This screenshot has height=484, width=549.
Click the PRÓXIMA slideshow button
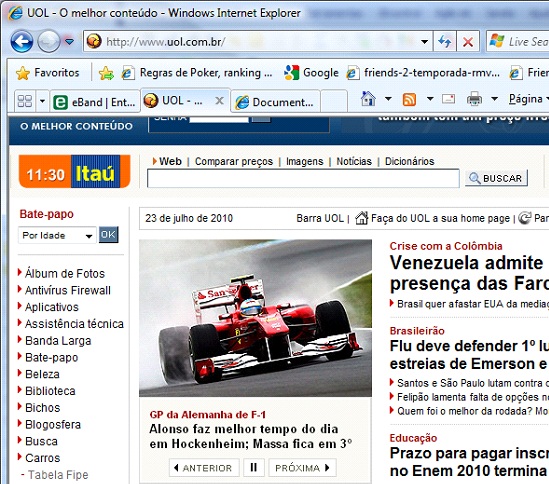tap(303, 468)
